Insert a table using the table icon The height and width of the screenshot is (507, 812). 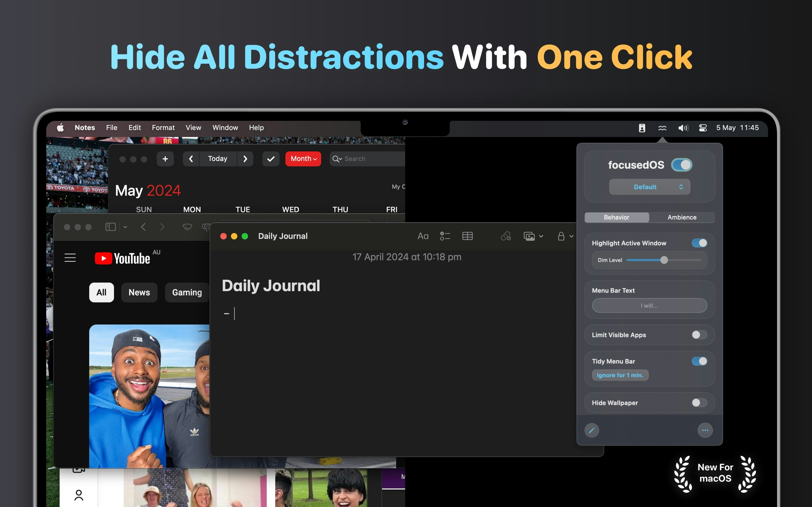click(x=467, y=236)
